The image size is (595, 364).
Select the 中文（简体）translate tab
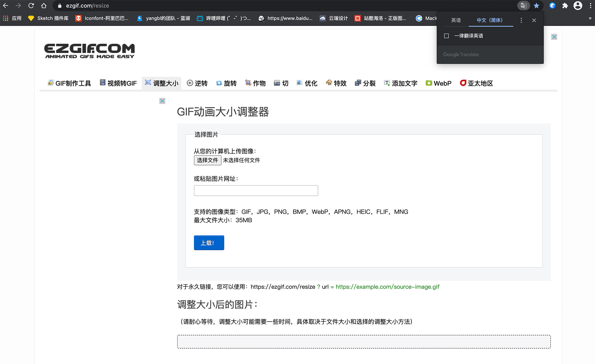coord(490,20)
